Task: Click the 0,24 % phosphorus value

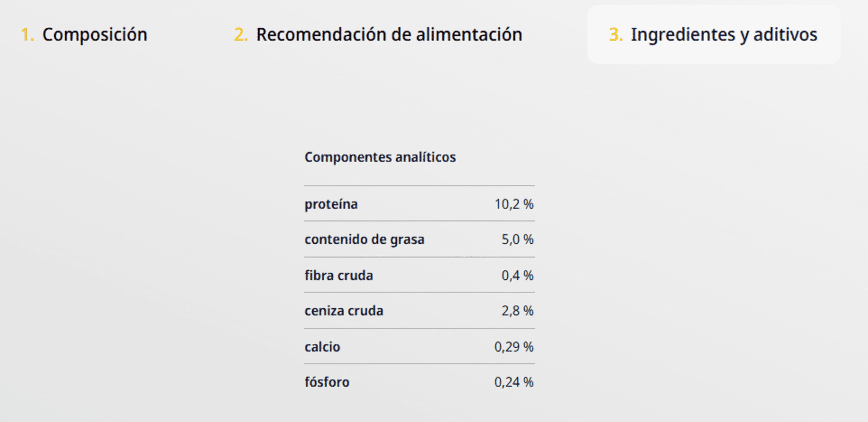Action: [514, 382]
